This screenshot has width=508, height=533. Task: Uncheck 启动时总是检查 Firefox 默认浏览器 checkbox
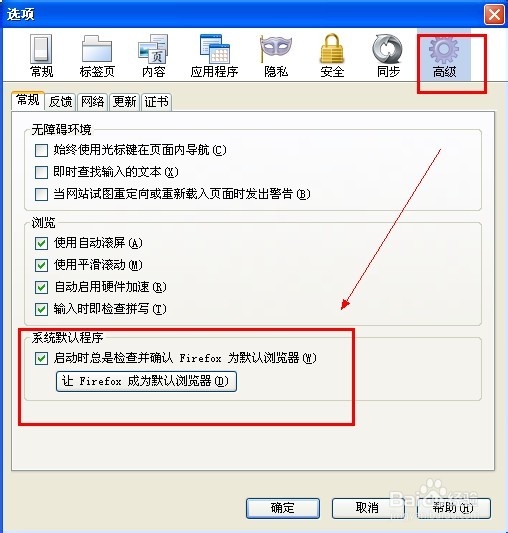(x=41, y=358)
